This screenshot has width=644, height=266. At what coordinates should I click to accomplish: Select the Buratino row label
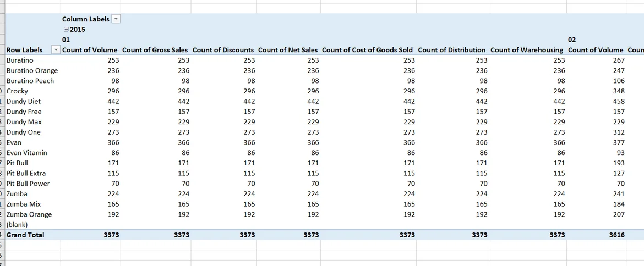point(20,60)
